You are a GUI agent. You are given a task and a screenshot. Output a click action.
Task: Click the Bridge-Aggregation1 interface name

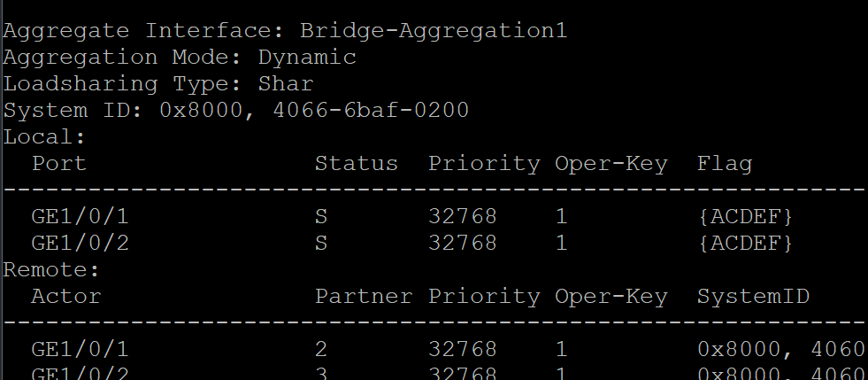433,31
